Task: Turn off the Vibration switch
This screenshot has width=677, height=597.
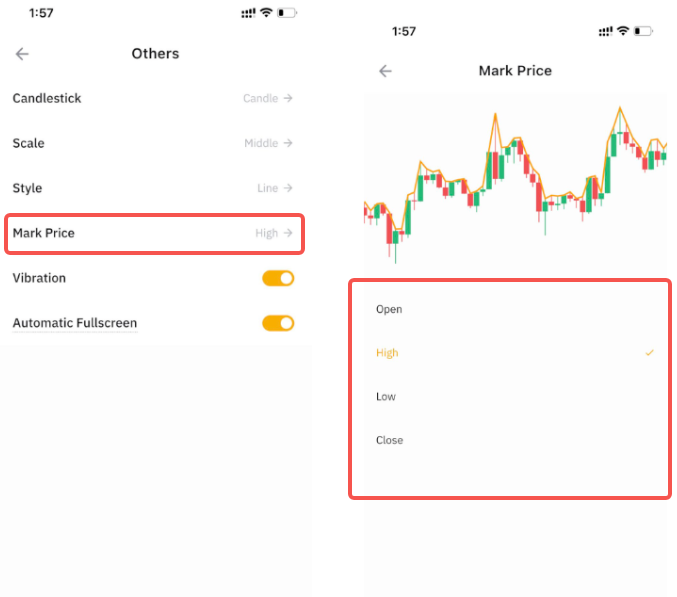Action: coord(278,278)
